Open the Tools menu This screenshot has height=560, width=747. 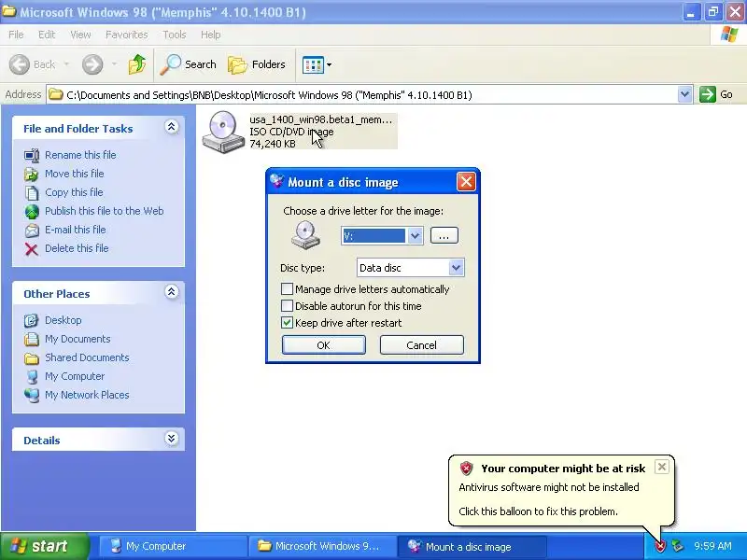point(174,35)
